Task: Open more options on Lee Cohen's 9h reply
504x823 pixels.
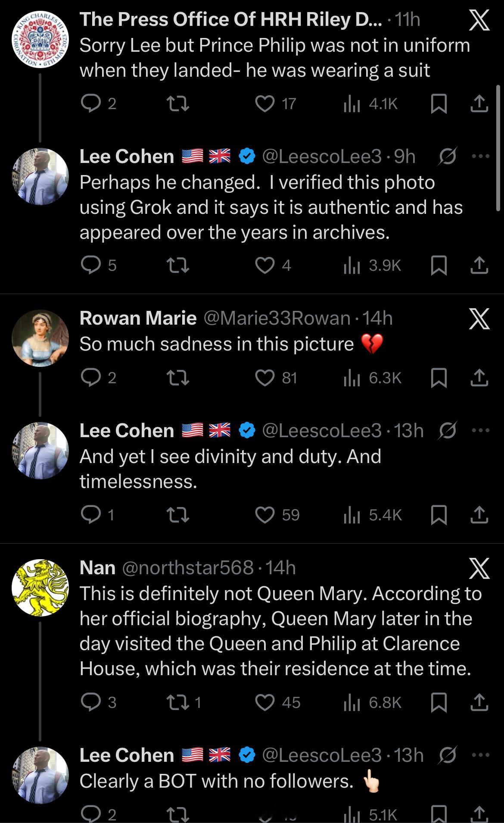Action: click(x=481, y=156)
